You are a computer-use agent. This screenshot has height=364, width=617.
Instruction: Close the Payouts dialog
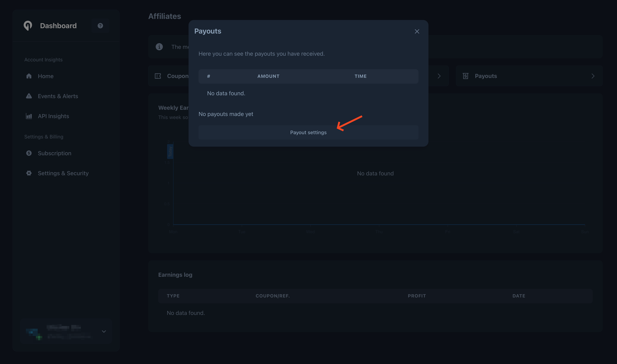pos(417,31)
